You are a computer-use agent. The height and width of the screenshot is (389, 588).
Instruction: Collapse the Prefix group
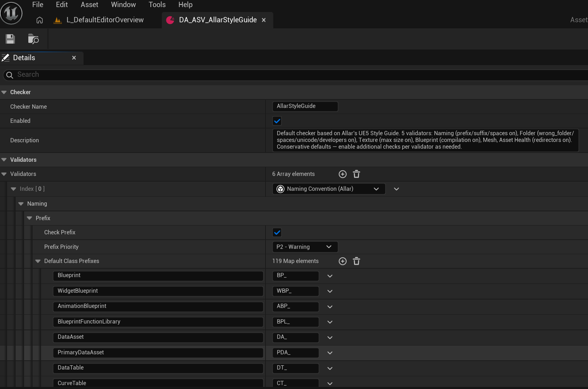pyautogui.click(x=29, y=218)
